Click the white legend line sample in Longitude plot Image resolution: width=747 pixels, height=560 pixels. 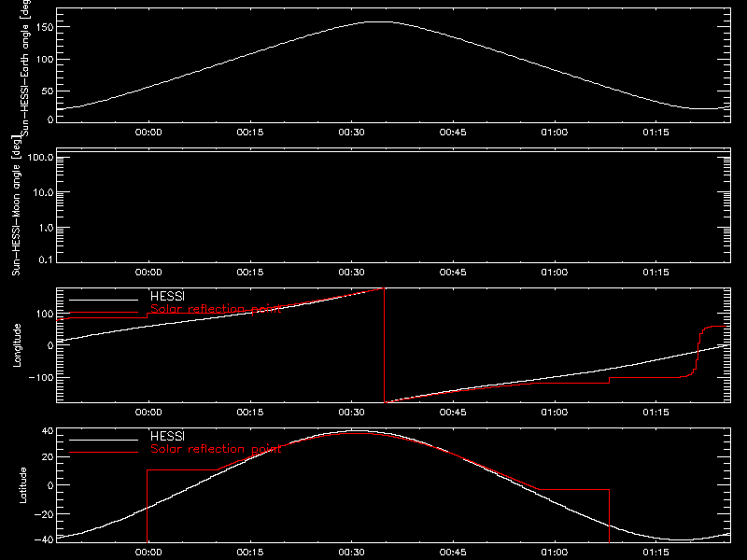[104, 300]
